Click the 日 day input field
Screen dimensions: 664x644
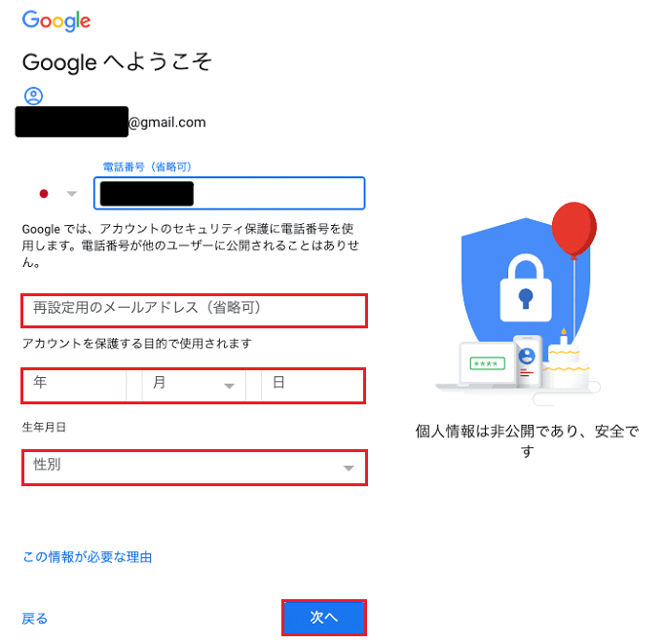313,385
